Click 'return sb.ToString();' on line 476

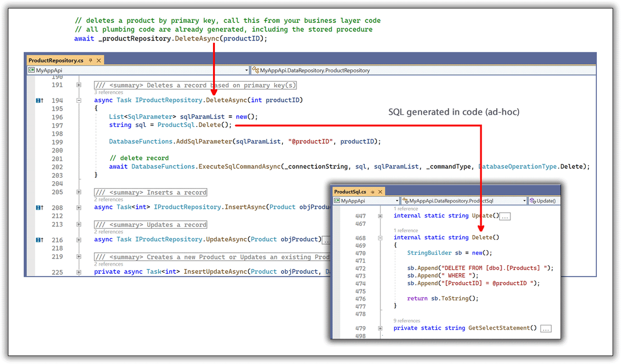point(443,299)
